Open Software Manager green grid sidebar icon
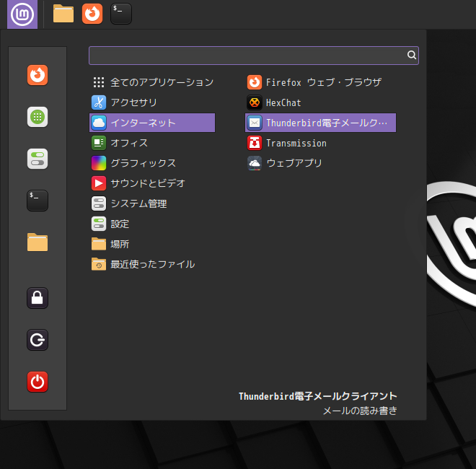Screen dimensions: 476x469 [x=38, y=117]
